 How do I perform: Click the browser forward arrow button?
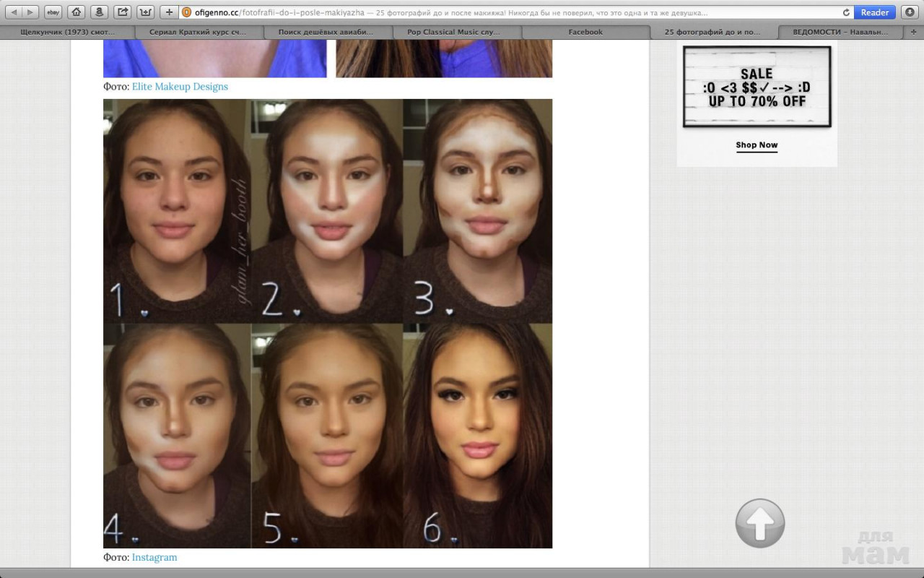(x=30, y=12)
